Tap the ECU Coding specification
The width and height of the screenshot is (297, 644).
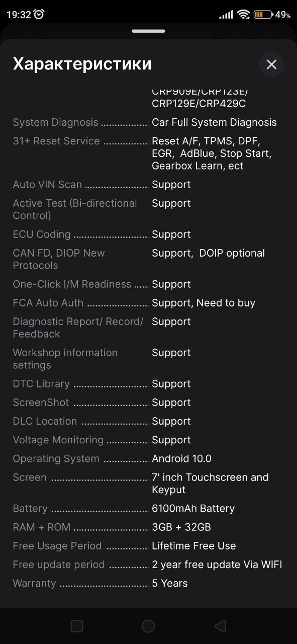pos(148,234)
